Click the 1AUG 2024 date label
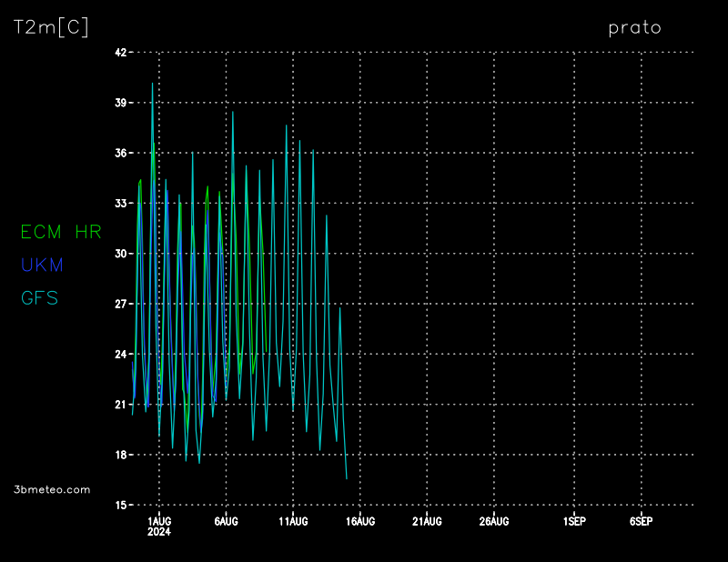728x562 pixels. coord(159,526)
